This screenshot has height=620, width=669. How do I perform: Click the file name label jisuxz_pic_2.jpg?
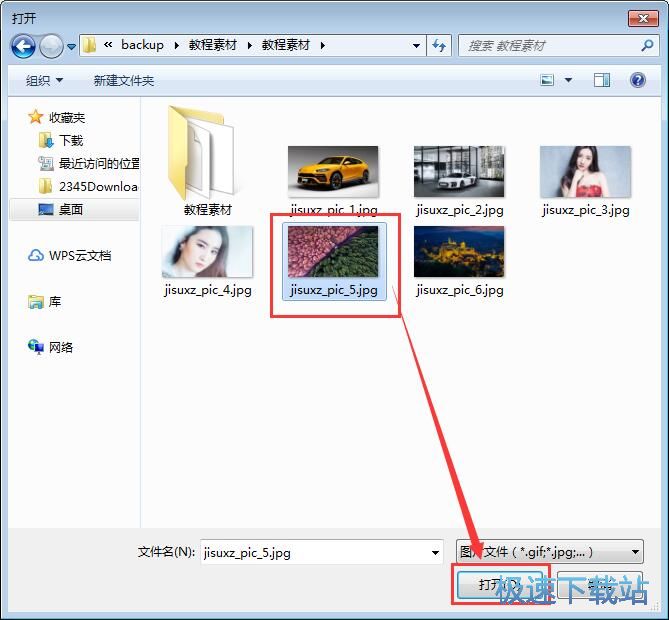(460, 210)
